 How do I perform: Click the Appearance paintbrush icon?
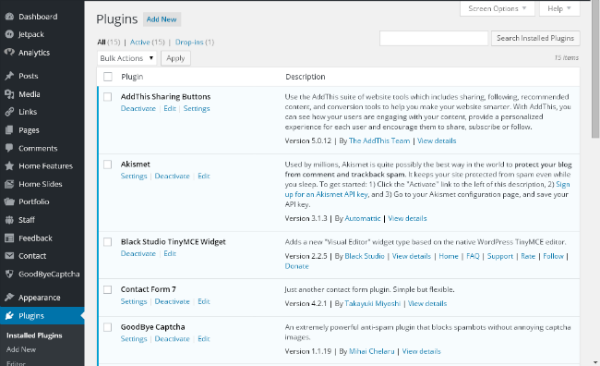point(9,297)
